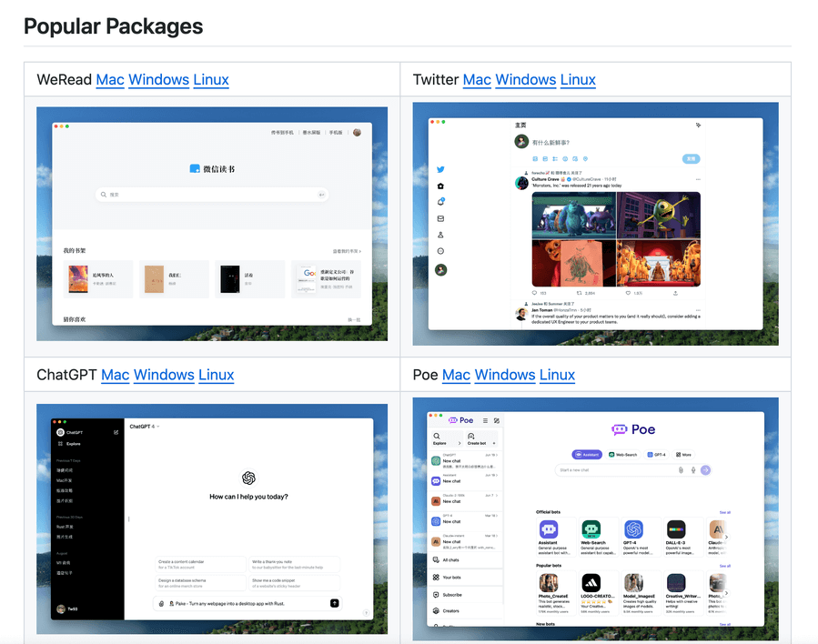The image size is (818, 644).
Task: Open the Poe Linux download link
Action: pos(557,375)
